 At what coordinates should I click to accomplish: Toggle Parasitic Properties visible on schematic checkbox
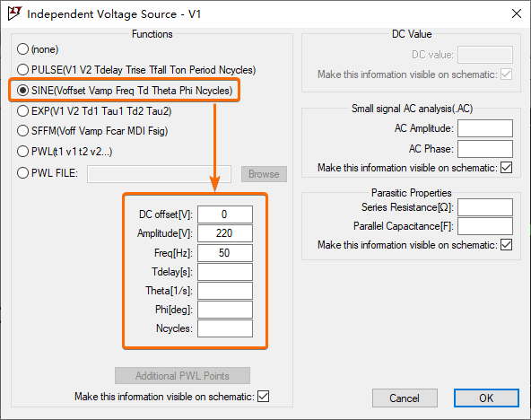point(506,244)
